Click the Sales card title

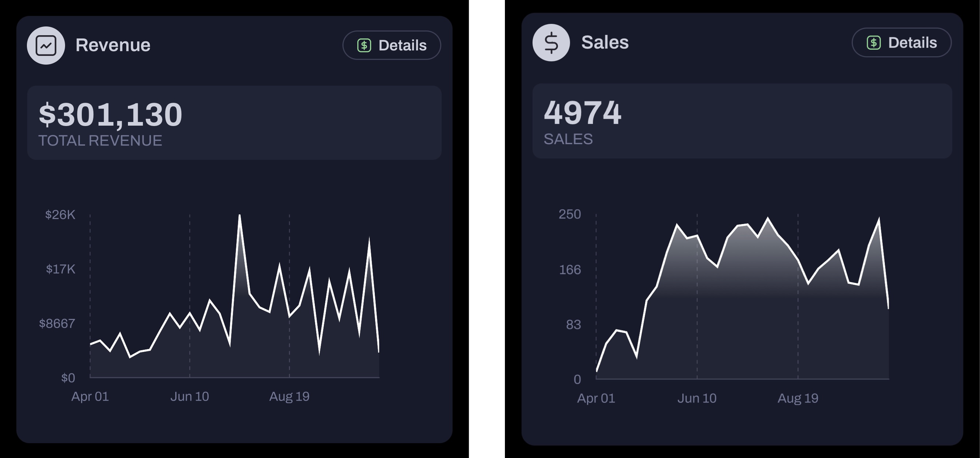pos(604,42)
